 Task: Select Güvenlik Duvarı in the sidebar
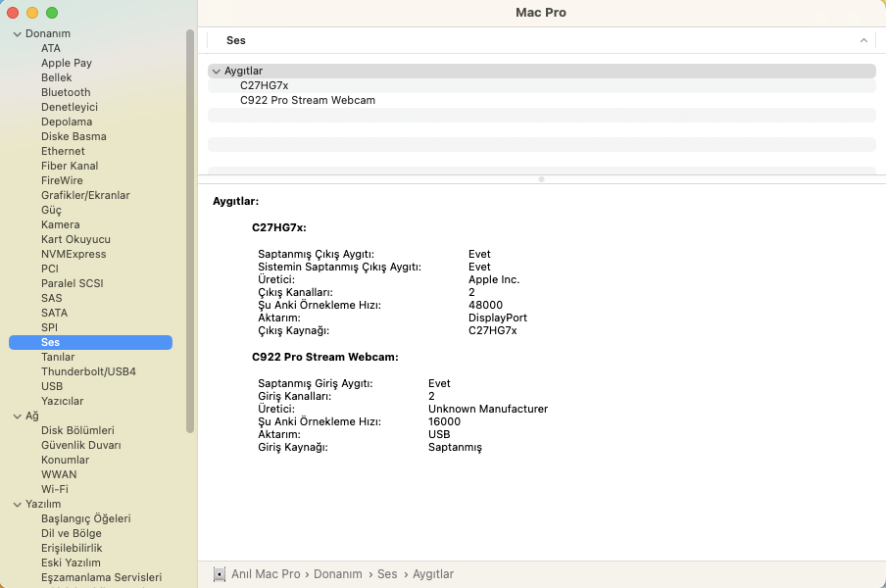[81, 445]
